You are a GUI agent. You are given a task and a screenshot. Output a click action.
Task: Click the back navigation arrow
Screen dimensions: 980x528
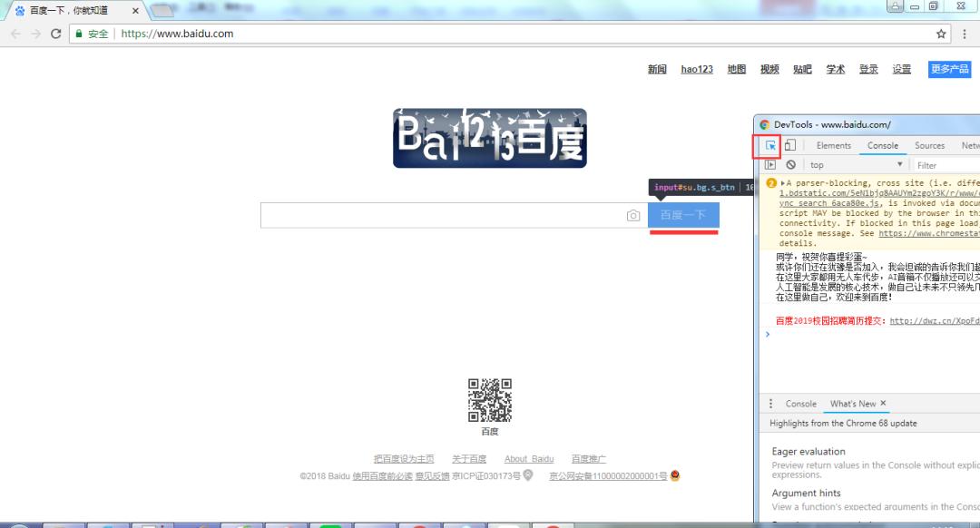click(x=15, y=33)
